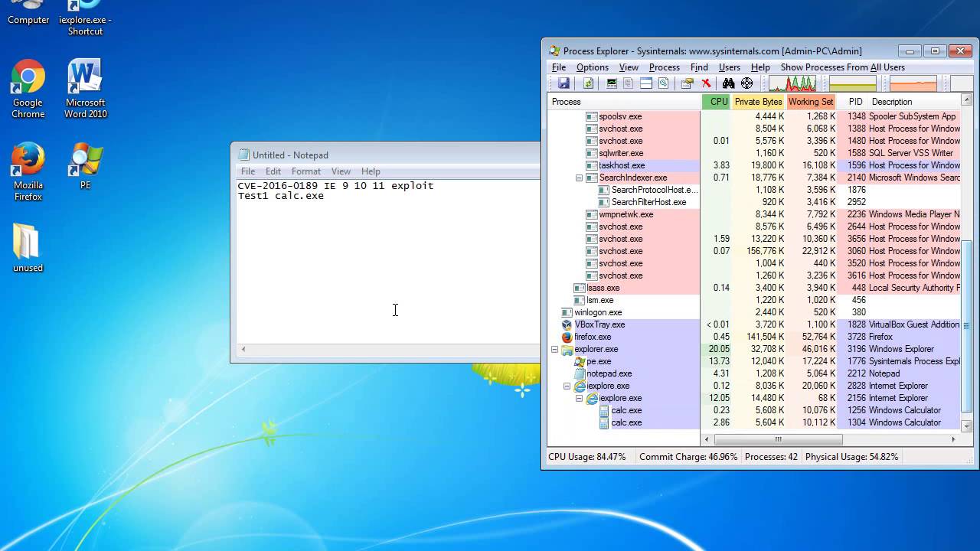Click the View DLLs/Handles toolbar icon
The height and width of the screenshot is (551, 980).
(x=664, y=83)
